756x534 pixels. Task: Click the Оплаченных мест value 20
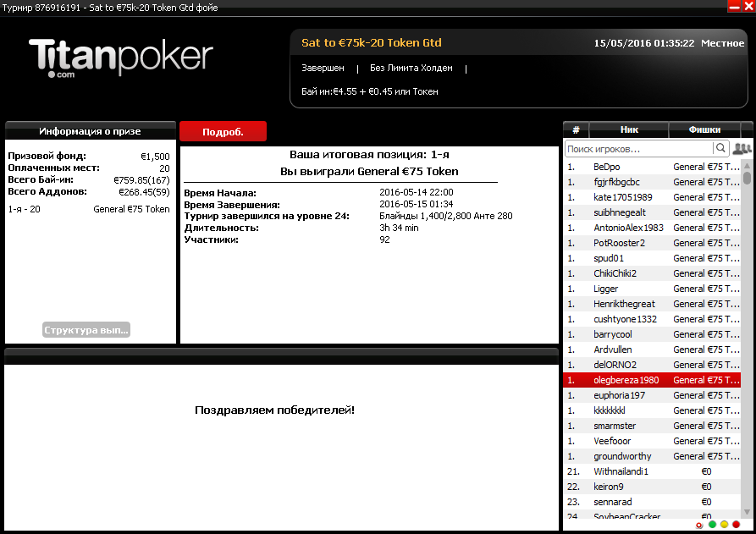(164, 168)
